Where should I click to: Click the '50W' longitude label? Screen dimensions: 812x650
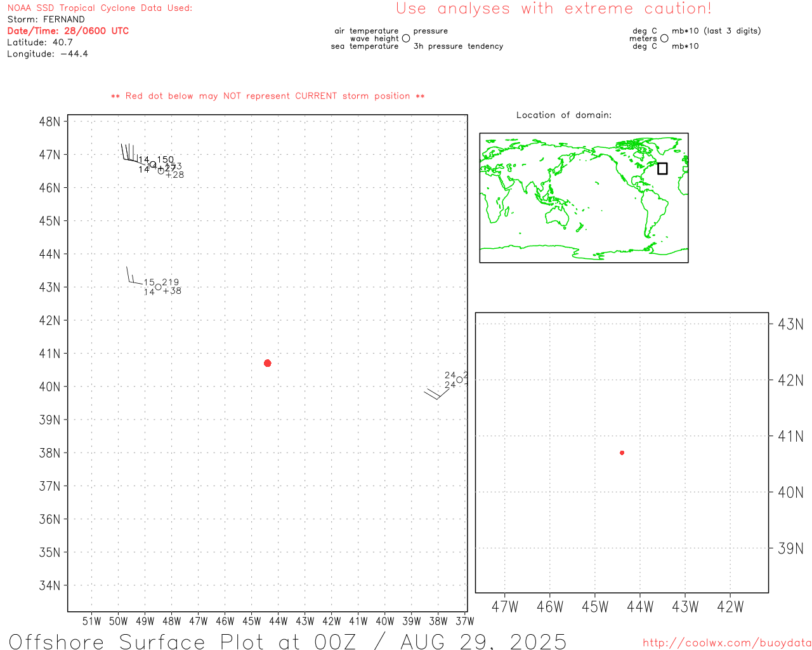tap(119, 621)
